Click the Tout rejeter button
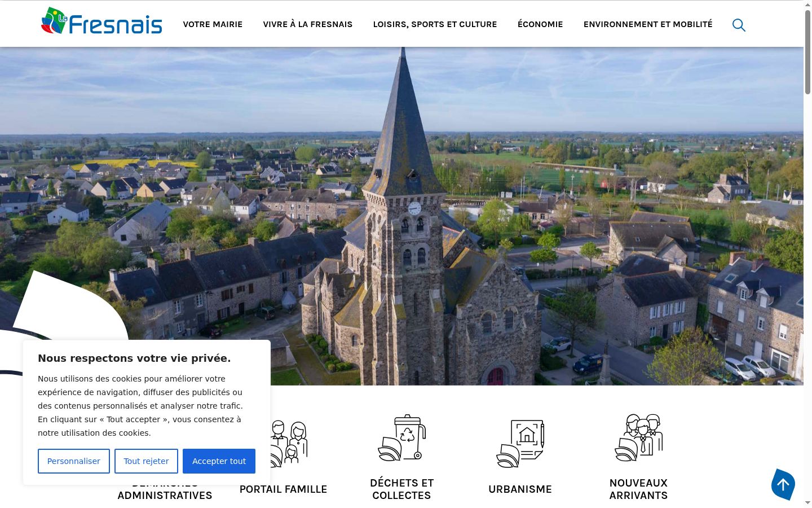Screen dimensions: 812x508 [146, 461]
